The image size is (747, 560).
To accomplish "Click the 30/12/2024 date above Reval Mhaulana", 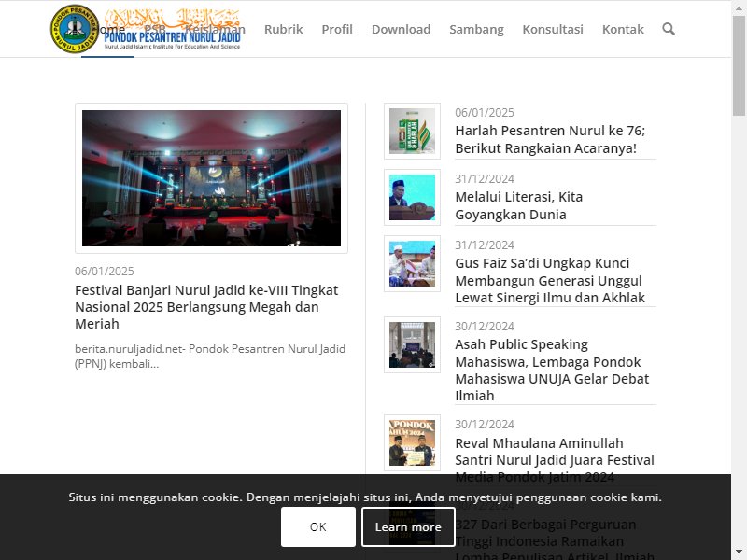I will coord(485,425).
